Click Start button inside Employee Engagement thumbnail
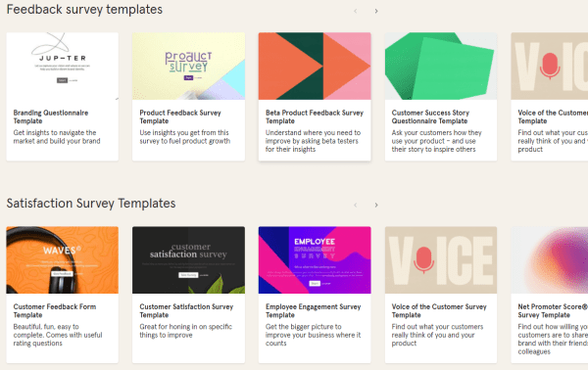Viewport: 588px width, 370px height. tap(315, 284)
